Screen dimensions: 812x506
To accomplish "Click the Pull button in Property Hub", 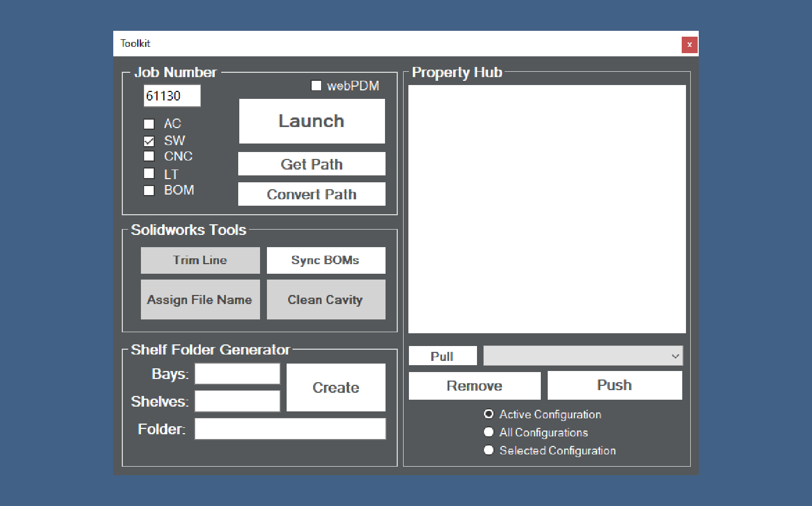I will click(442, 356).
